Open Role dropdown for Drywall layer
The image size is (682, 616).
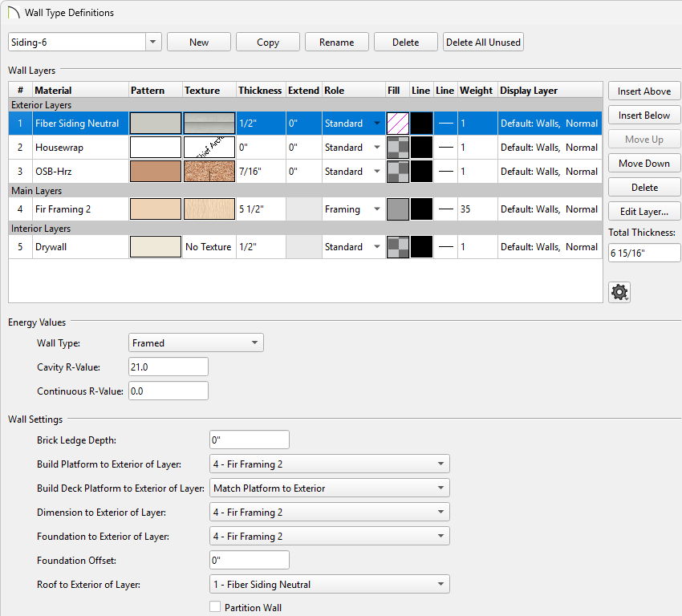click(x=376, y=247)
